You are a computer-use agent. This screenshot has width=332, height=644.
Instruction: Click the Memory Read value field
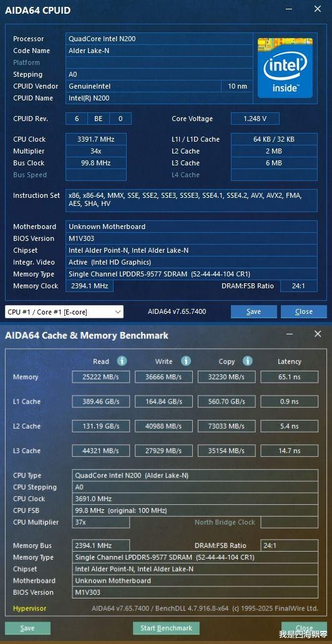coord(100,377)
